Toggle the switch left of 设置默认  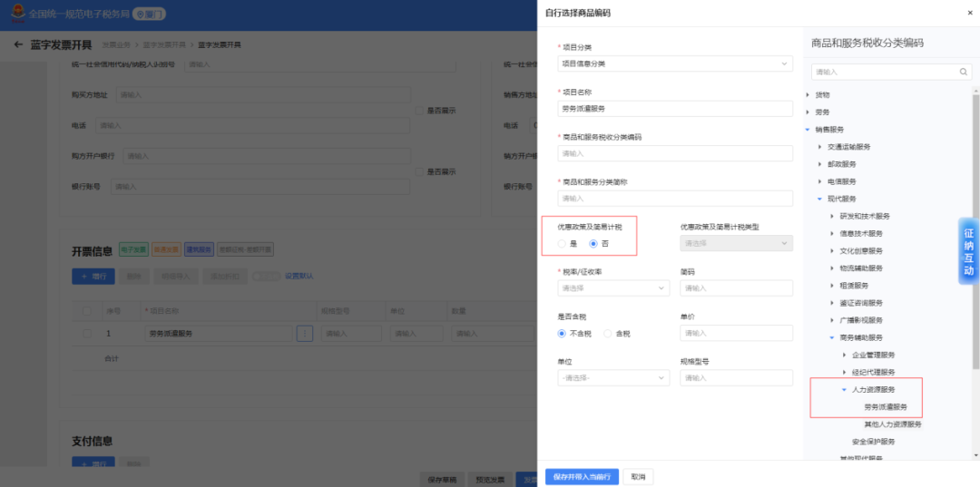[267, 276]
